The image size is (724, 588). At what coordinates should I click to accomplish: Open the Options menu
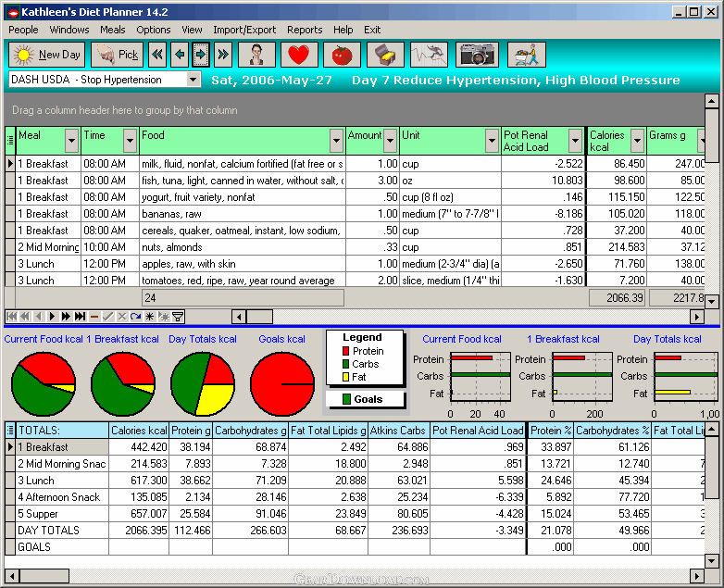point(154,30)
